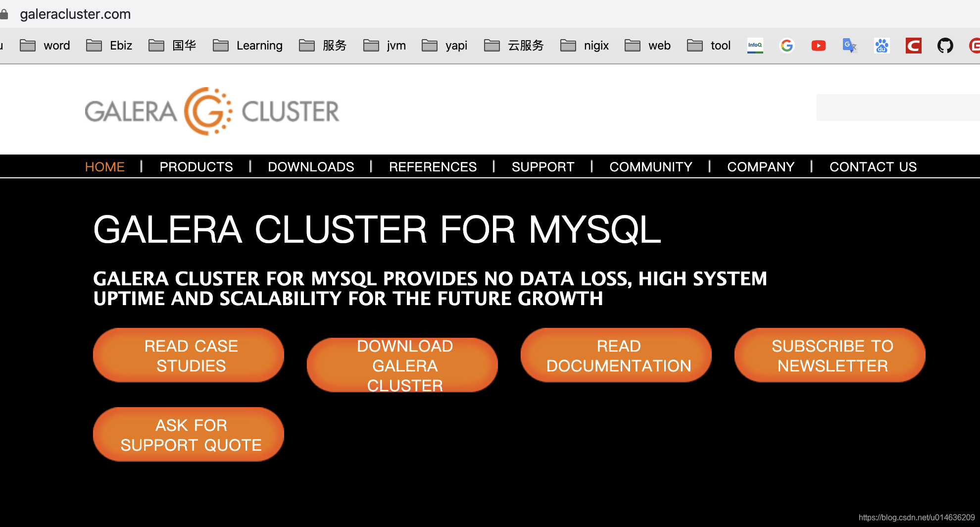Open the YouTube bookmark icon
Image resolution: width=980 pixels, height=527 pixels.
818,46
